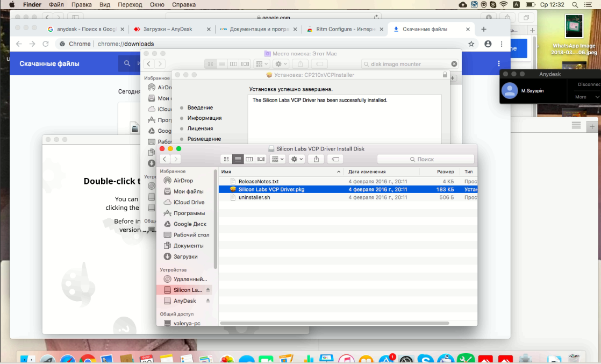Select AnyDesk volume in sidebar
The width and height of the screenshot is (601, 364).
click(x=184, y=301)
